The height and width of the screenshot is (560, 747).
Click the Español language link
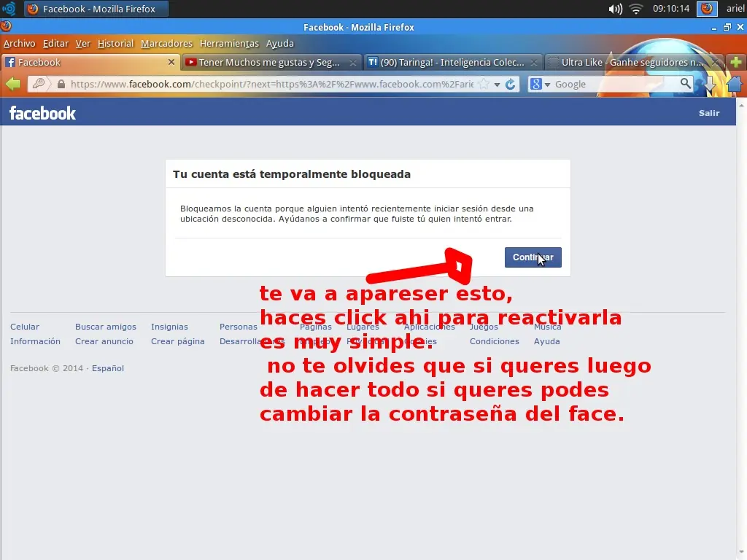click(x=108, y=368)
